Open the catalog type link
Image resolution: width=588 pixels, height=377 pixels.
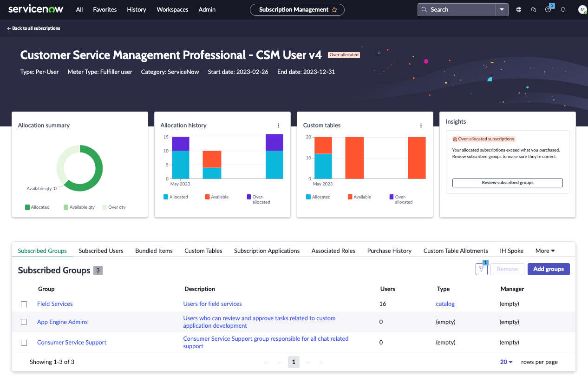click(445, 304)
